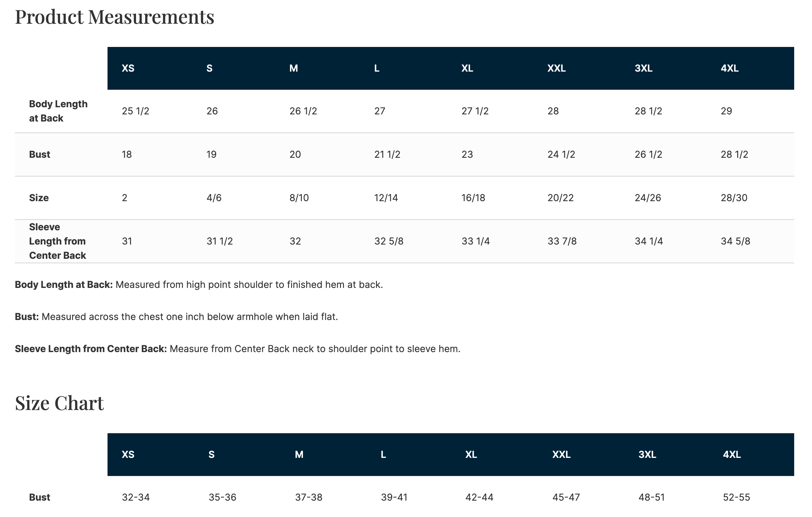Select the 8/10 size cell for M

[299, 198]
